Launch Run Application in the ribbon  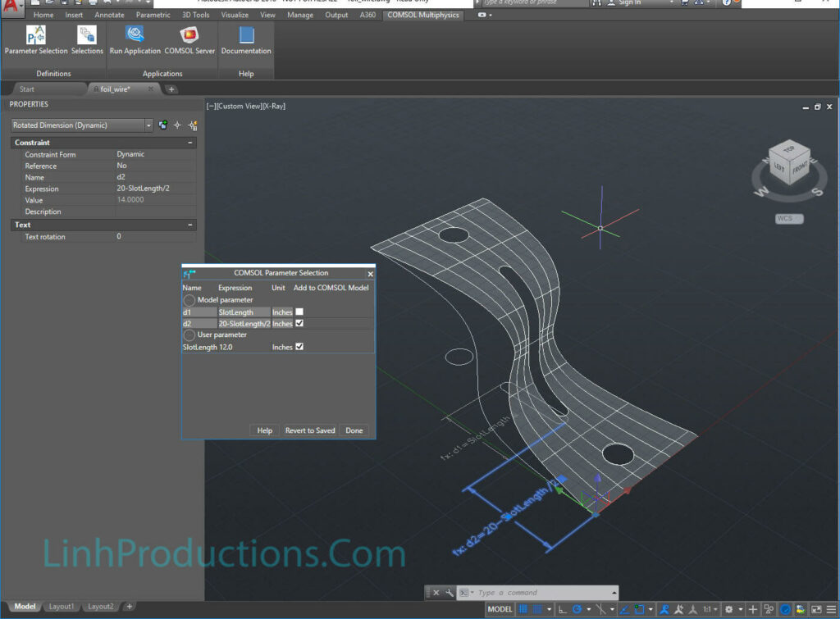(135, 41)
